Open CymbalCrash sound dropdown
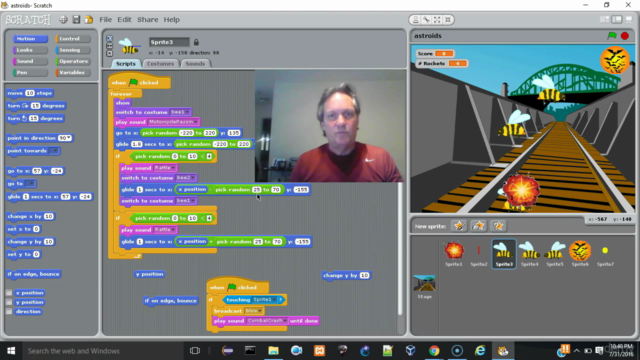640x360 pixels. point(267,321)
